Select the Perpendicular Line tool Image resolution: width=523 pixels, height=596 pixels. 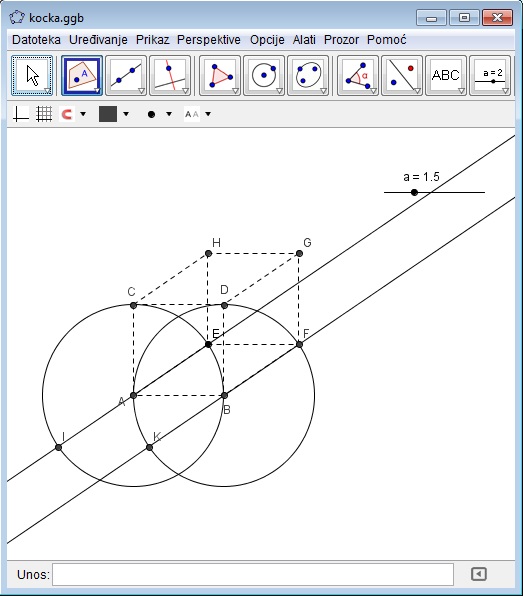point(170,75)
